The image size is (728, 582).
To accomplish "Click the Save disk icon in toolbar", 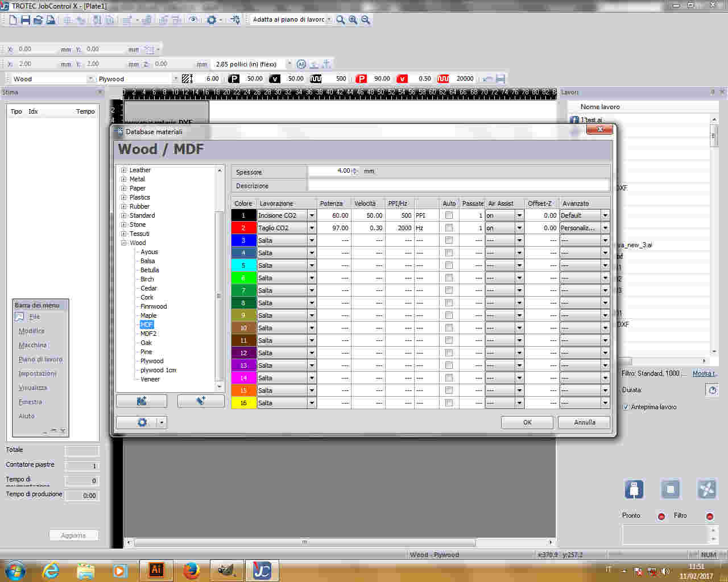I will (x=26, y=20).
